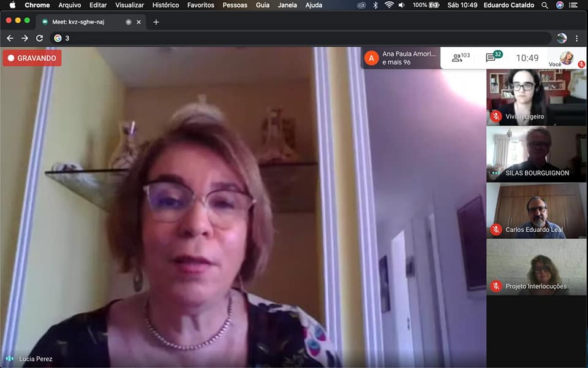Click the GRAVANDO recording indicator
The height and width of the screenshot is (368, 588).
(32, 58)
